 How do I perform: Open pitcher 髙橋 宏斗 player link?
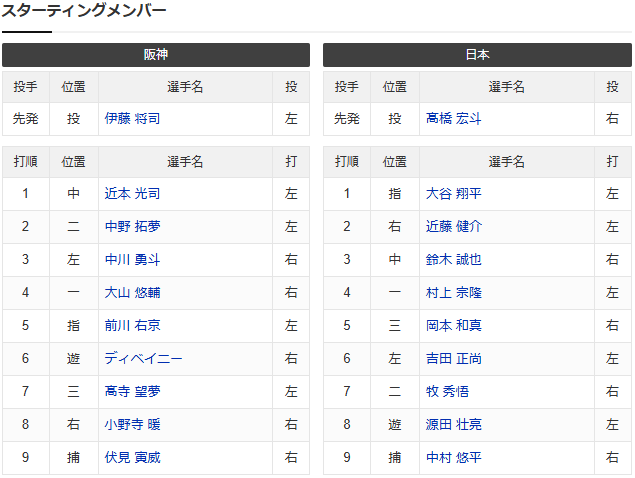click(453, 119)
